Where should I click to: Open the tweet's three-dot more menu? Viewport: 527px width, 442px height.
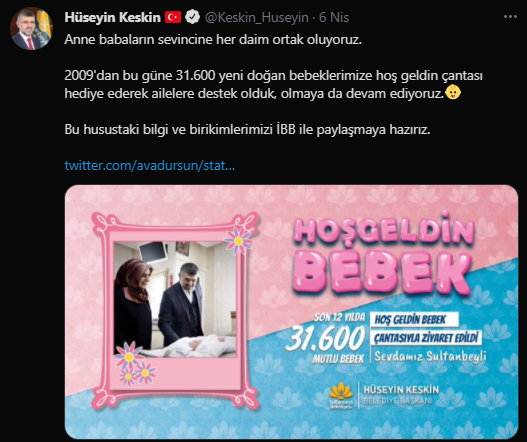(x=510, y=17)
